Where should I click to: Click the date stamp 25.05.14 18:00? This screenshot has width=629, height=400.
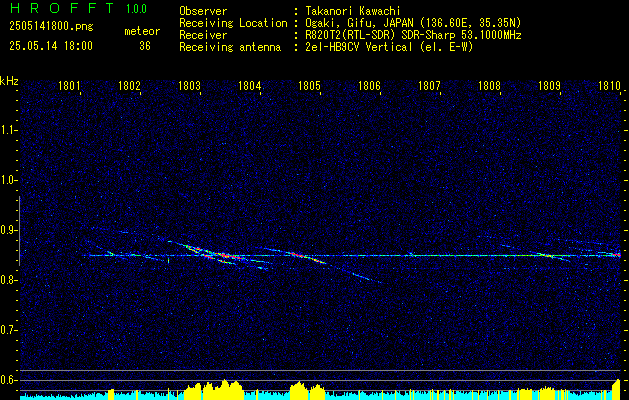click(x=51, y=46)
